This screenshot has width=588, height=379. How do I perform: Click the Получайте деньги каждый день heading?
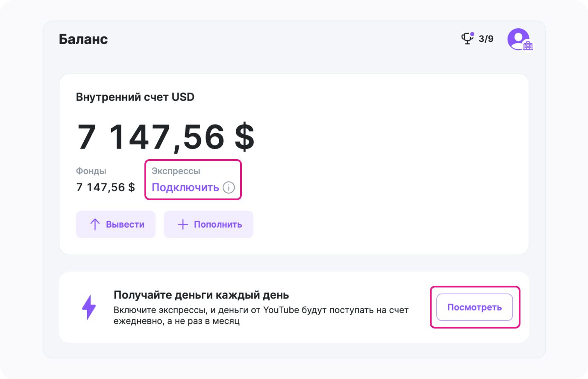click(201, 295)
